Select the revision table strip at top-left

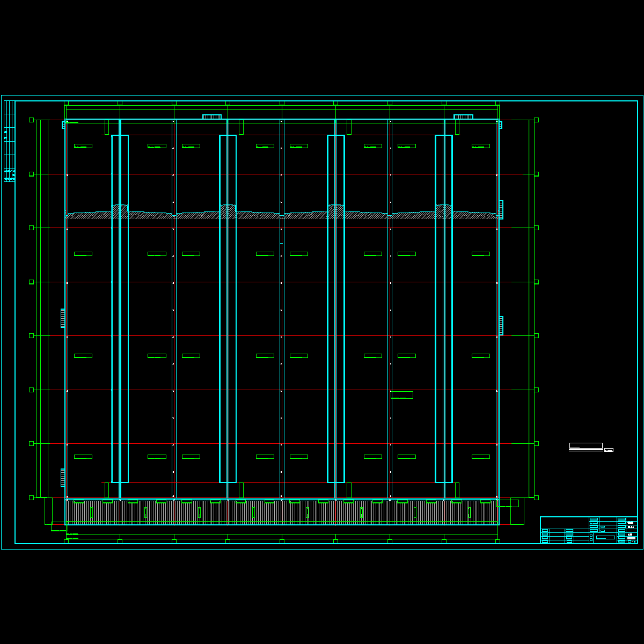coord(9,141)
